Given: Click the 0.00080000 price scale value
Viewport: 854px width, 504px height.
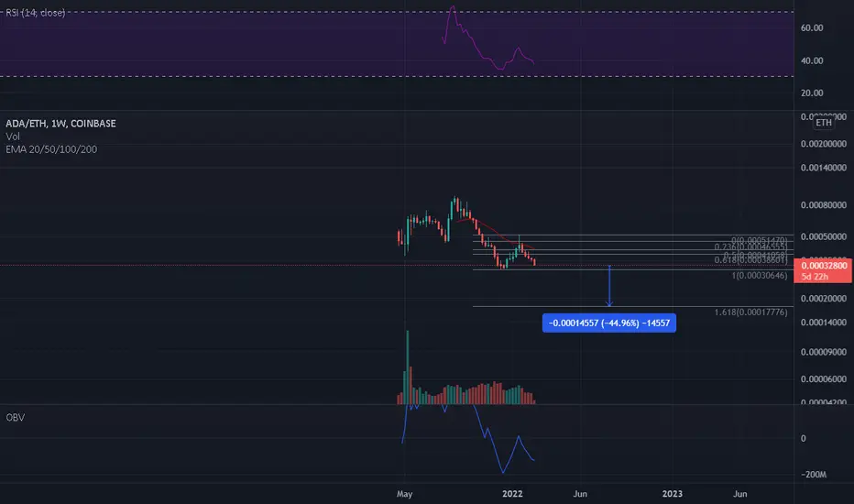Looking at the screenshot, I should pos(823,205).
